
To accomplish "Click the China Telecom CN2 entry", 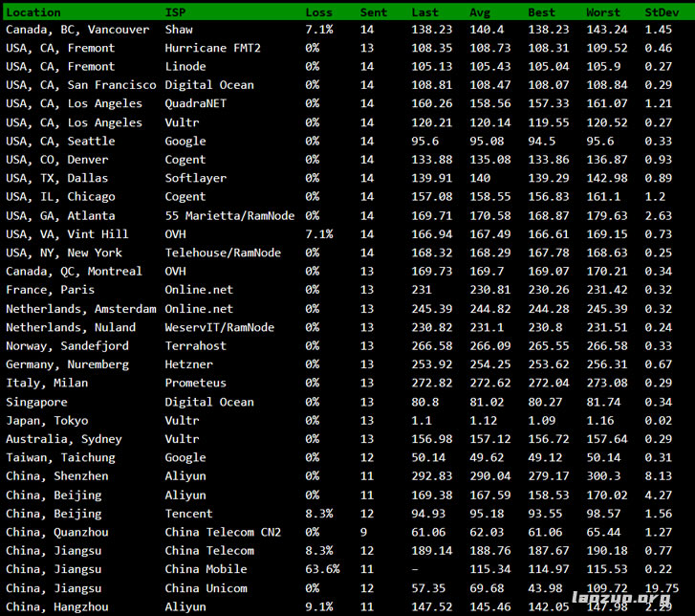I will tap(223, 533).
